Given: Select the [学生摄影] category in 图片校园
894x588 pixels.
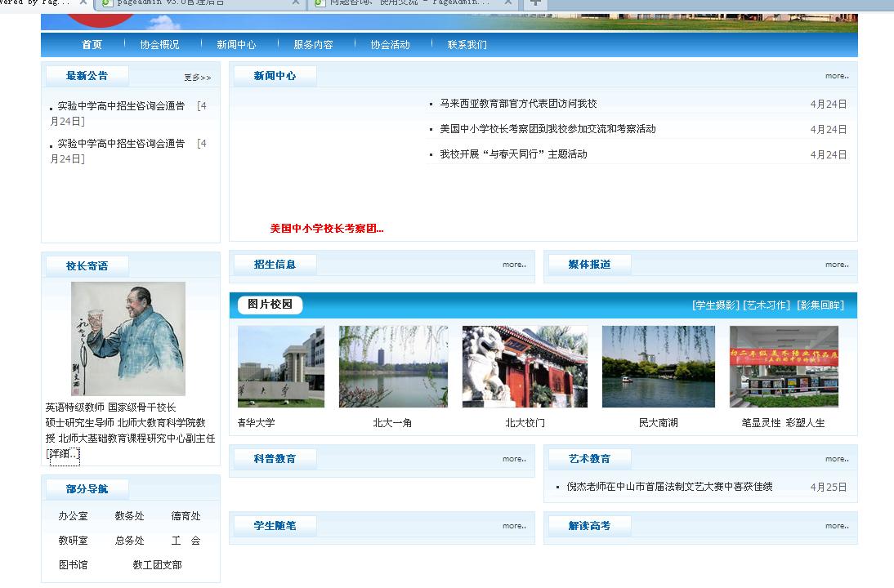Looking at the screenshot, I should [715, 305].
